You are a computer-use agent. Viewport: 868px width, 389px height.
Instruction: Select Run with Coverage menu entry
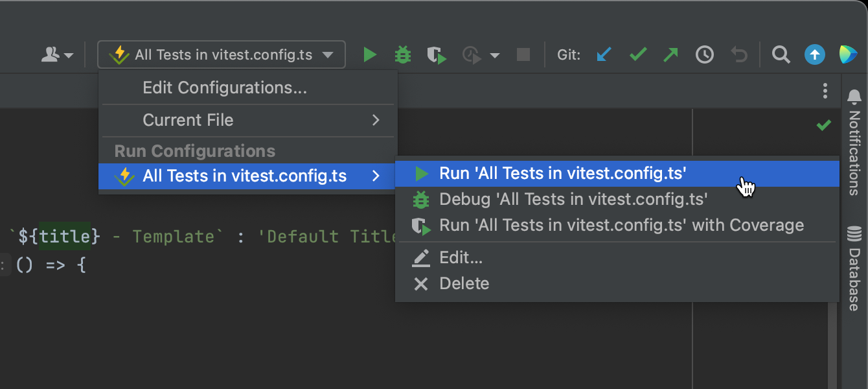[621, 225]
